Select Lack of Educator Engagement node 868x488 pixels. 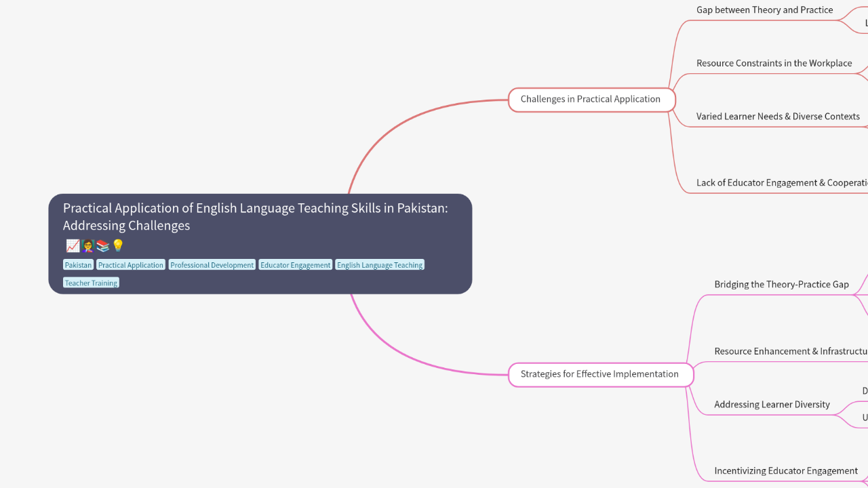(x=782, y=183)
